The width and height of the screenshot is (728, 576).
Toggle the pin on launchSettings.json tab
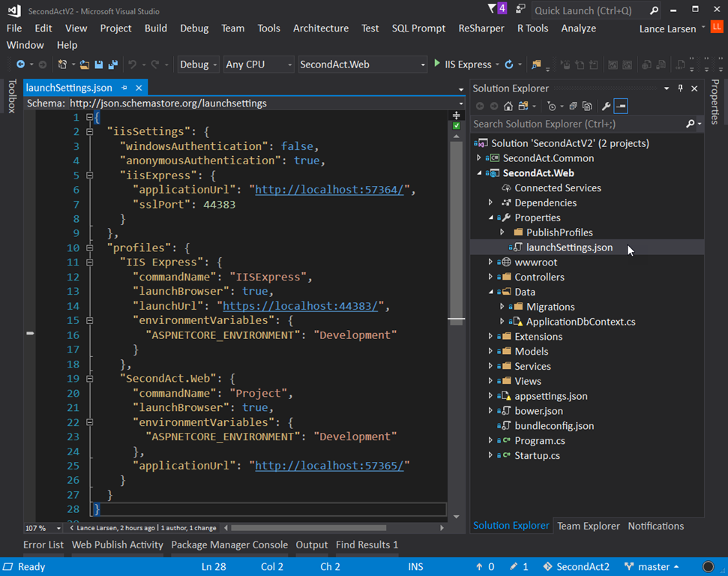click(124, 88)
